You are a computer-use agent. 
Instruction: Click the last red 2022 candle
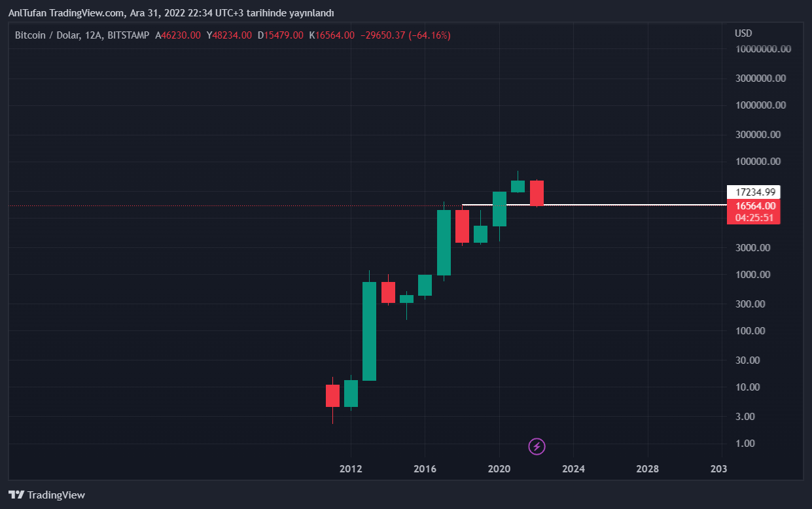(x=537, y=193)
